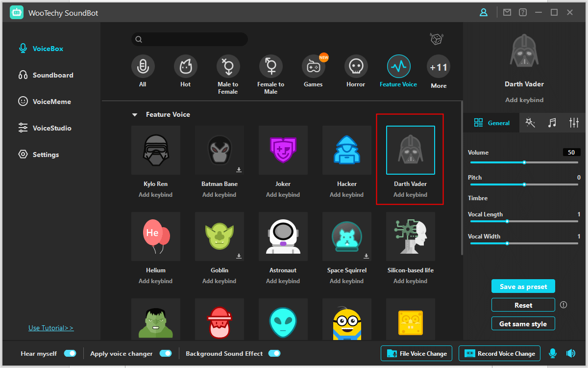Add keybind under Joker
588x368 pixels.
click(283, 195)
